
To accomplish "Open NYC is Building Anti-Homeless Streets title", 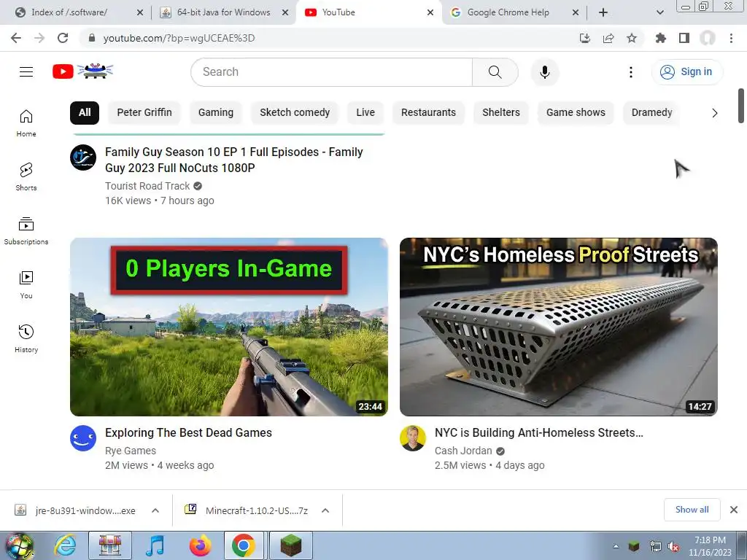I will coord(539,432).
